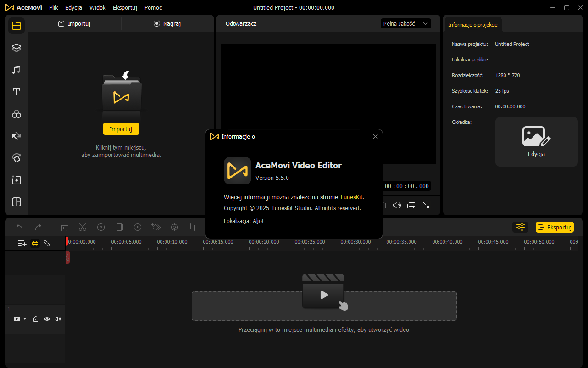Enter fullscreen preview with the diagonal arrows
The width and height of the screenshot is (588, 368).
(x=426, y=205)
